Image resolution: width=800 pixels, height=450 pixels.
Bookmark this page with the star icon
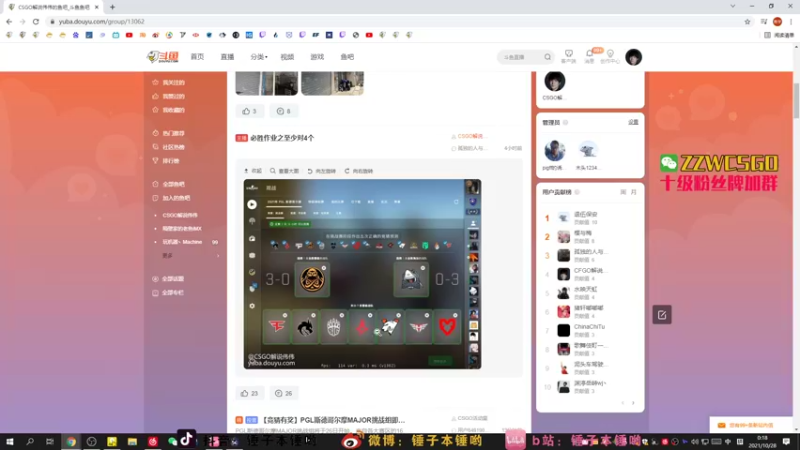coord(747,21)
